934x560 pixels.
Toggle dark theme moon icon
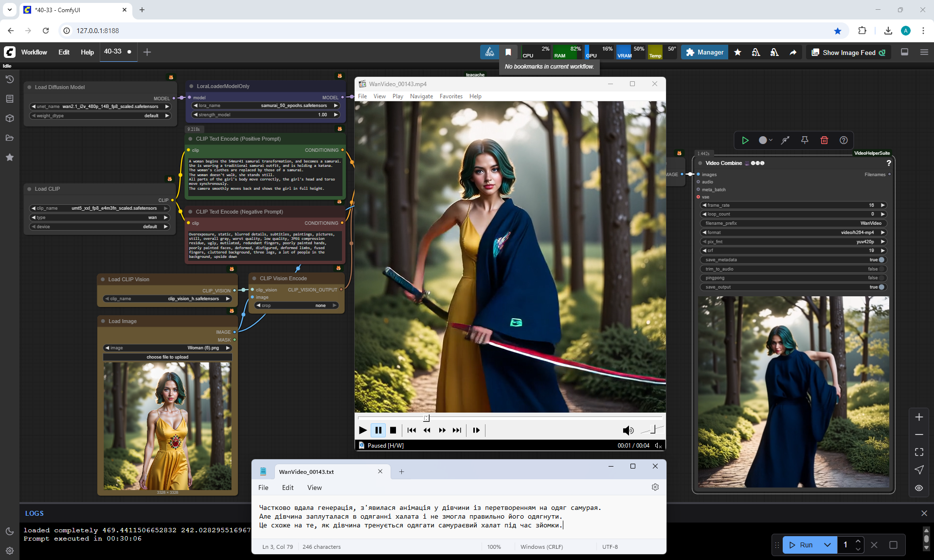coord(9,531)
